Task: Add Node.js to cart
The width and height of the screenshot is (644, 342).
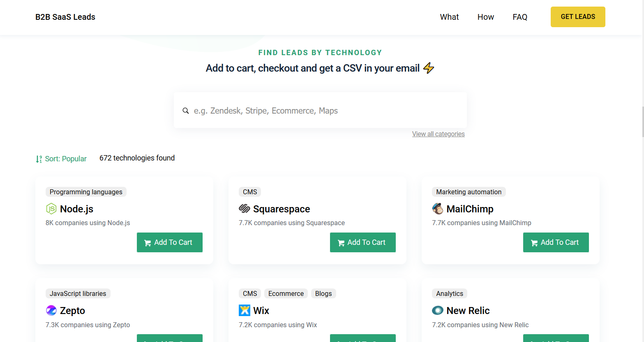Action: tap(170, 242)
